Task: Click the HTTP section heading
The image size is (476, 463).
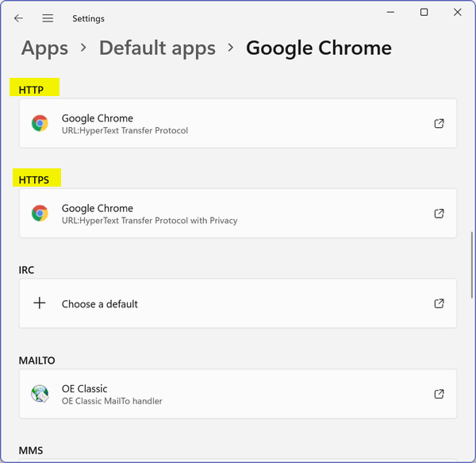Action: [x=31, y=90]
